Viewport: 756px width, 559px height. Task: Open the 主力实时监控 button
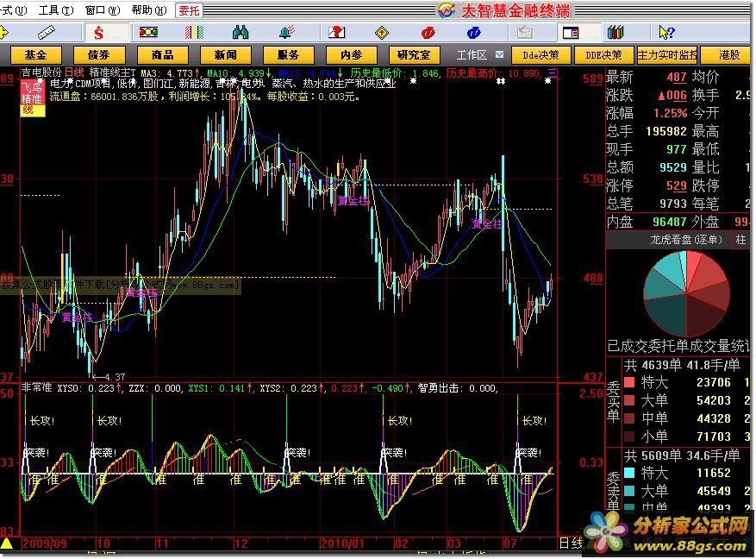(x=667, y=55)
